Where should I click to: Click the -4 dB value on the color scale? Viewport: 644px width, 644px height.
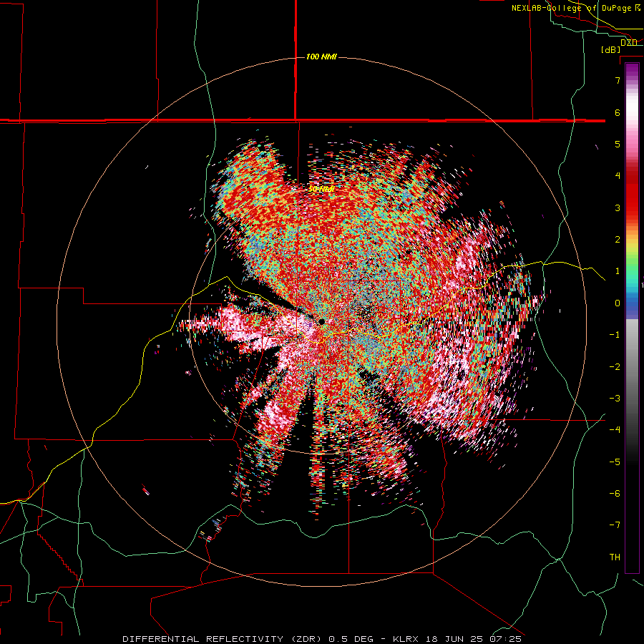coord(615,430)
